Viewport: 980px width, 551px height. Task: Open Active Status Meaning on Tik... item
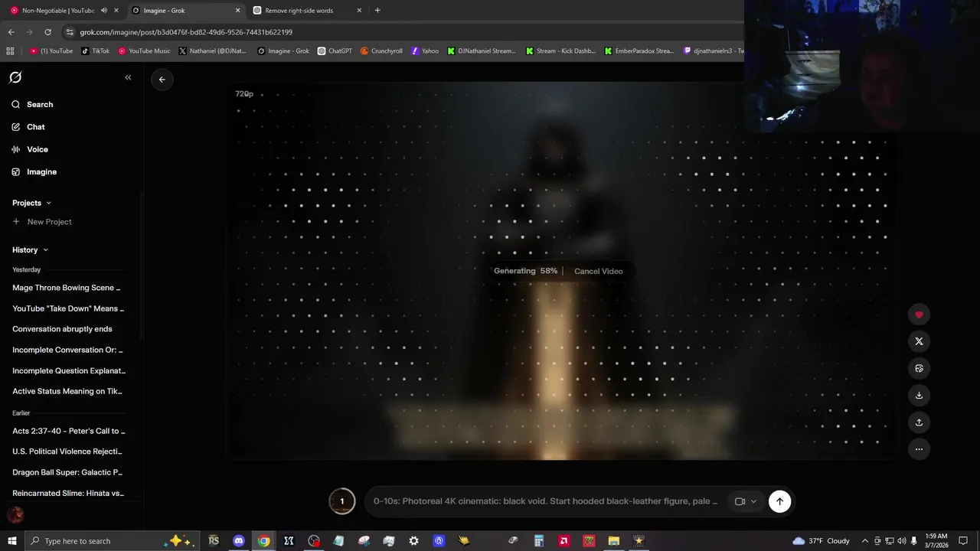pos(67,391)
